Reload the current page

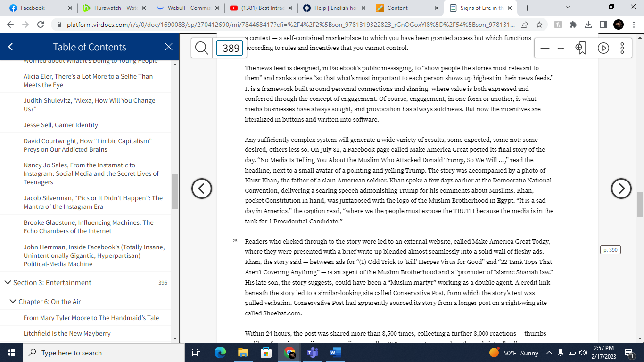pos(41,25)
